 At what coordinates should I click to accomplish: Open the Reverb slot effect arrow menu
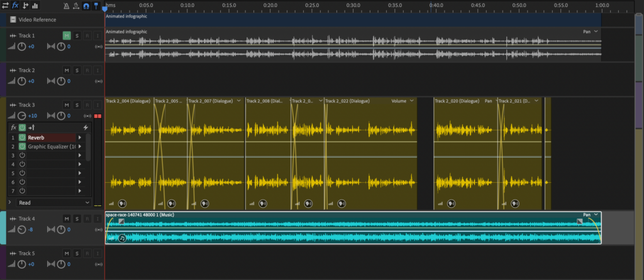tap(79, 137)
